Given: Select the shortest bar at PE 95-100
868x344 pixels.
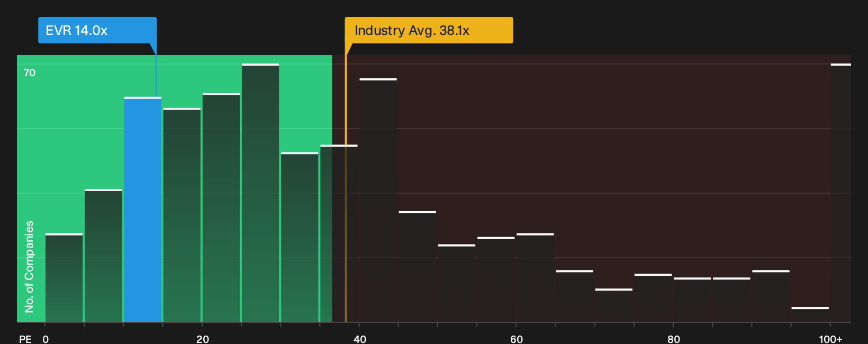Looking at the screenshot, I should [x=810, y=315].
